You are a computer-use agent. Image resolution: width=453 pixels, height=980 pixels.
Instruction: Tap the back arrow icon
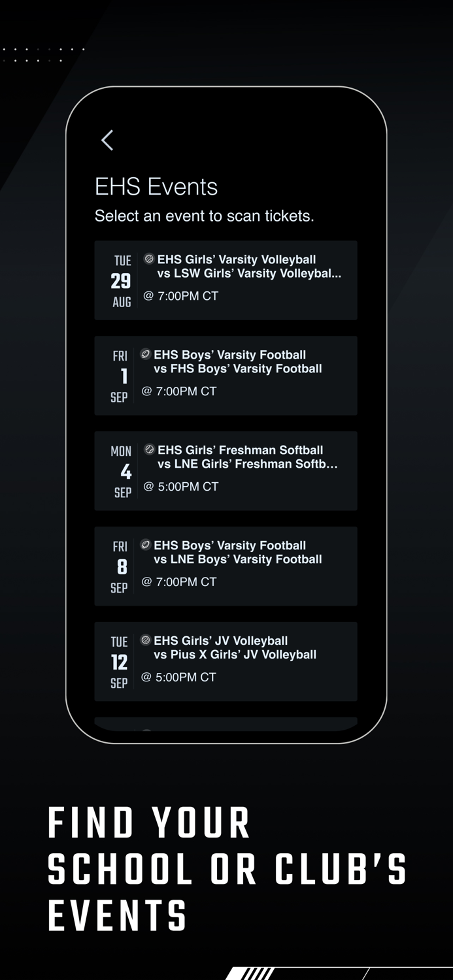click(107, 140)
